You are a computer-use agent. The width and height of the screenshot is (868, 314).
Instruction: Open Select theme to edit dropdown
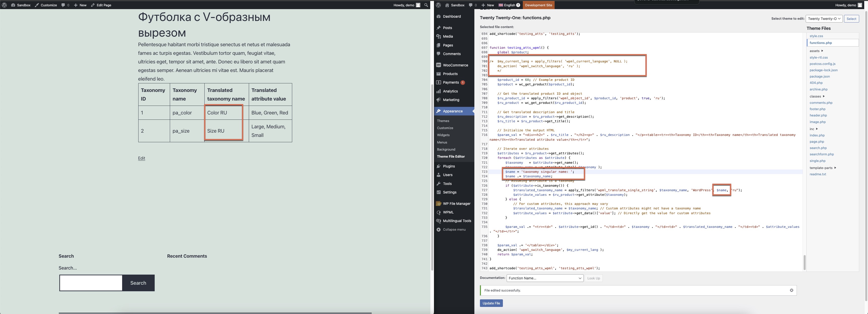pos(824,18)
